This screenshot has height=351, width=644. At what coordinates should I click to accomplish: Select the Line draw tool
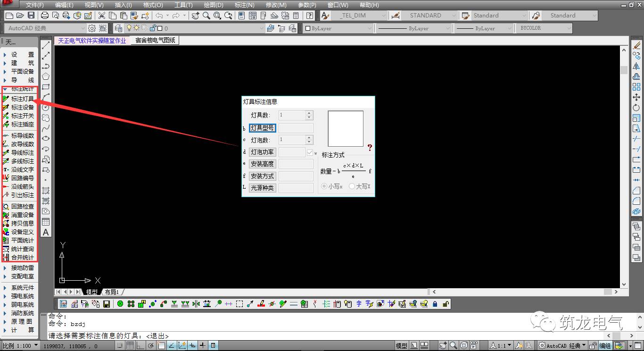[x=46, y=45]
